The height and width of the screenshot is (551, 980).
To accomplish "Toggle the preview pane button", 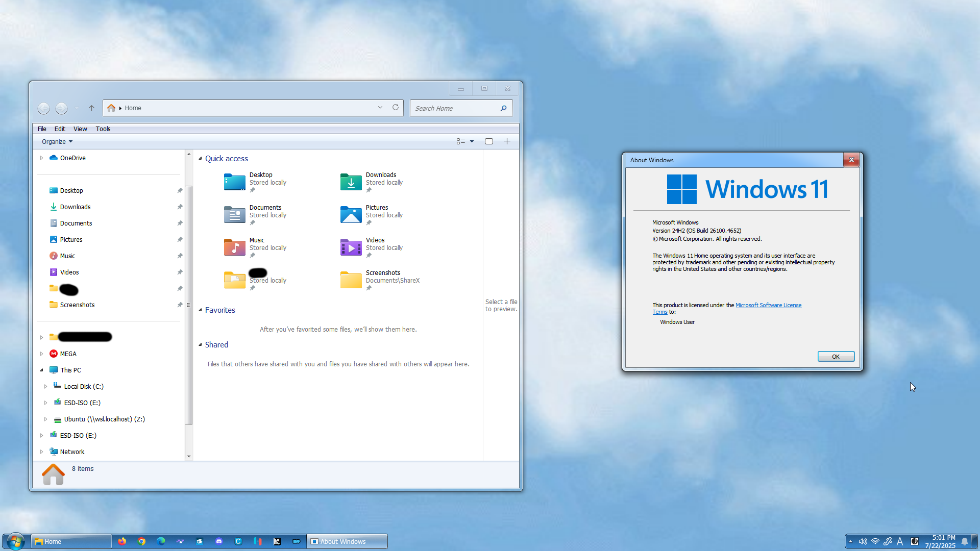I will (489, 141).
